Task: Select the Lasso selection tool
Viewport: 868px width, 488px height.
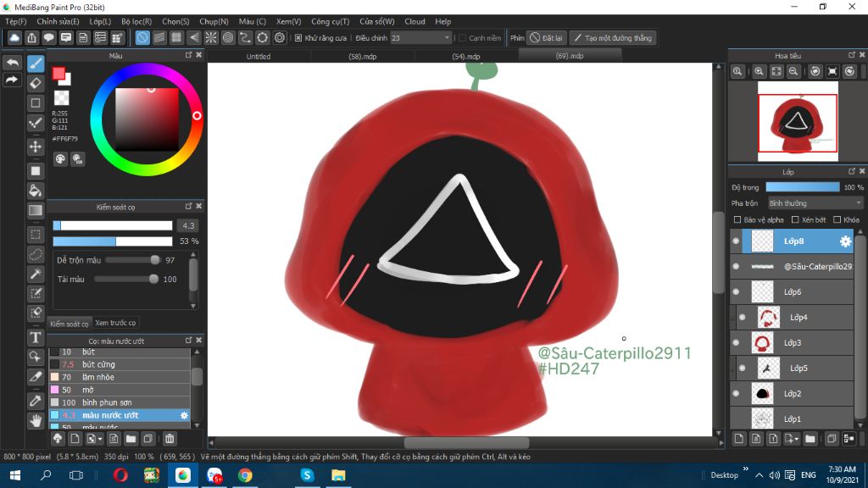Action: click(x=36, y=254)
